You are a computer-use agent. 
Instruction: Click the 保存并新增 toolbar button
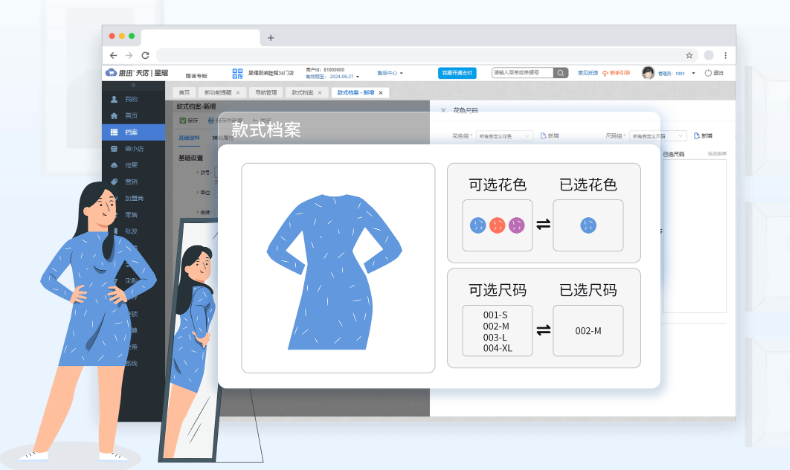(x=225, y=120)
